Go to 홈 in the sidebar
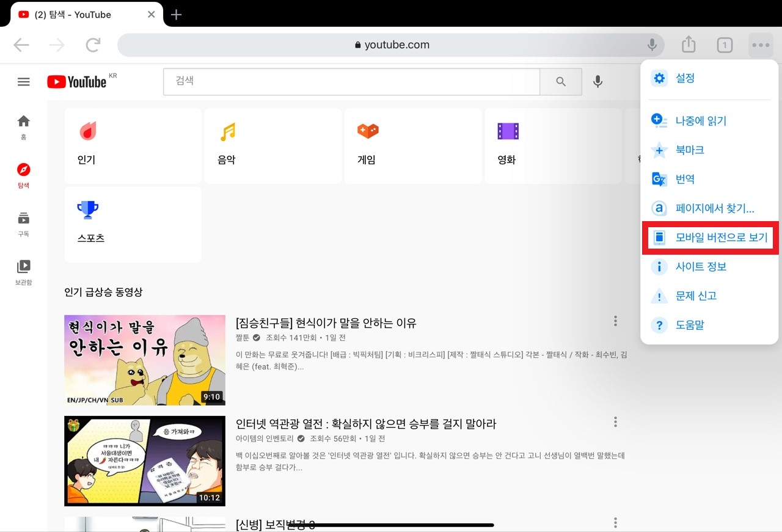The height and width of the screenshot is (532, 782). click(23, 127)
